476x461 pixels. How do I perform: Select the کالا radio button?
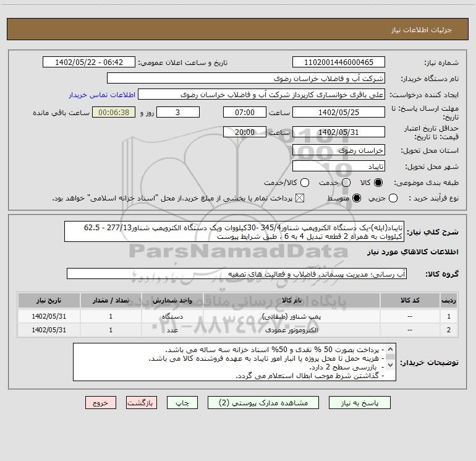(x=378, y=183)
